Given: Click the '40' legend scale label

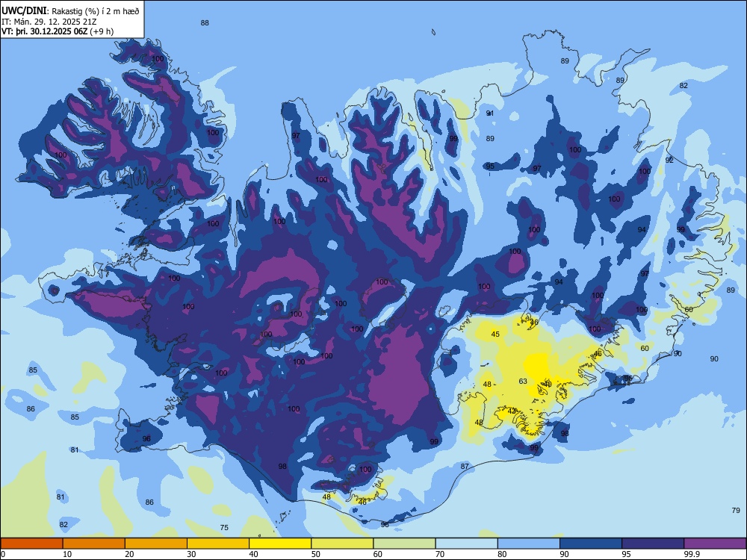Looking at the screenshot, I should pos(254,554).
